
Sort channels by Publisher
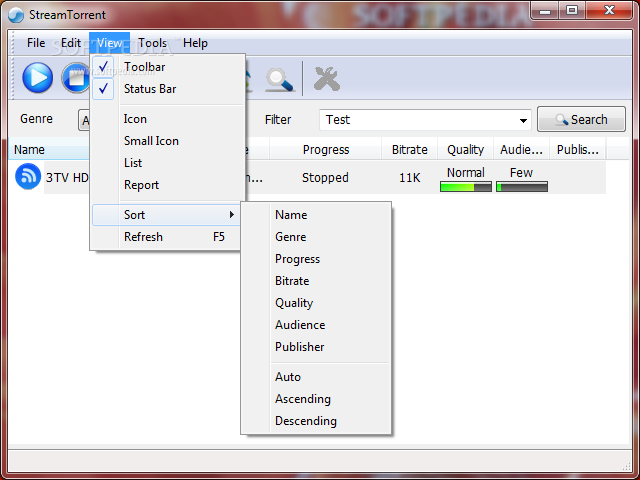(316, 347)
